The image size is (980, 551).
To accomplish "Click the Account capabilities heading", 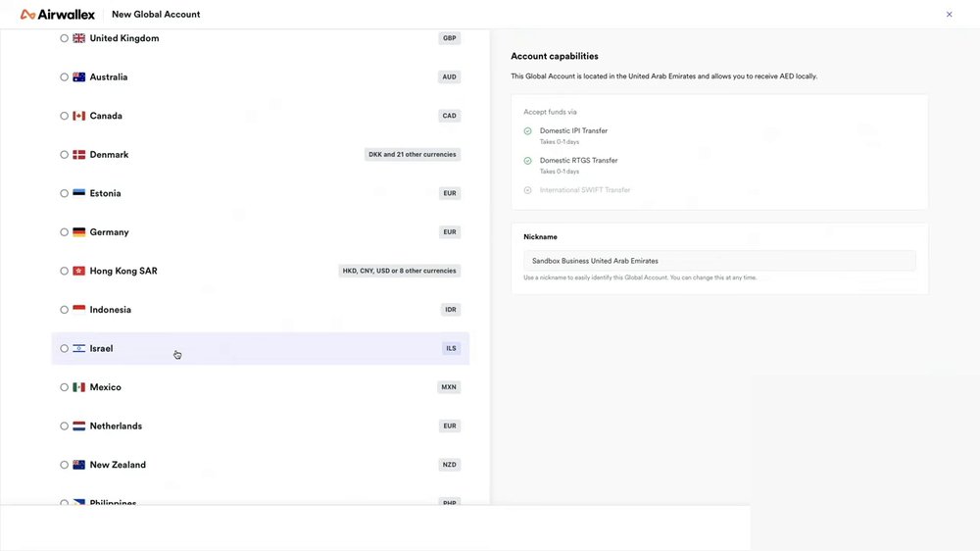I will tap(555, 56).
